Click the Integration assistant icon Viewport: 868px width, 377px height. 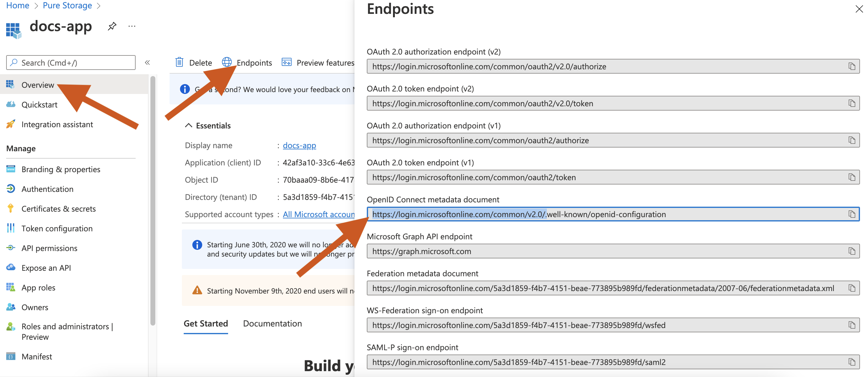10,124
